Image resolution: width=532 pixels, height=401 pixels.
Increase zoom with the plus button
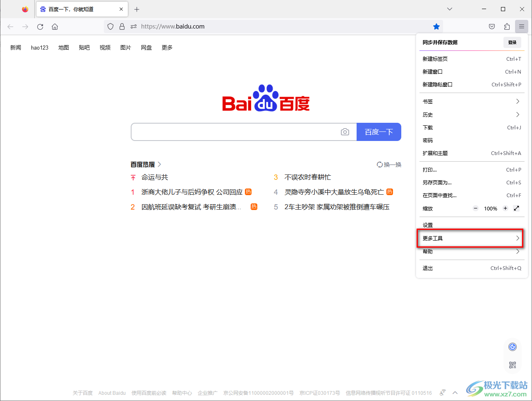point(505,208)
